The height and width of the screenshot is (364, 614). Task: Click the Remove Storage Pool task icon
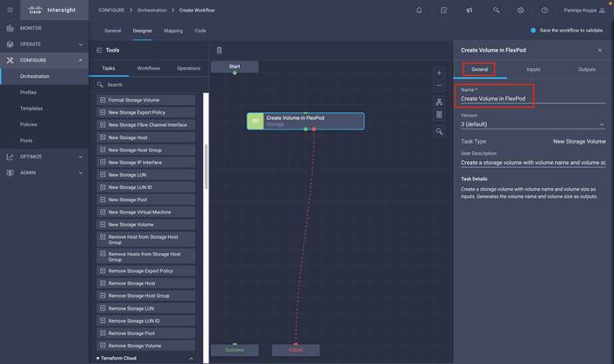click(x=102, y=333)
